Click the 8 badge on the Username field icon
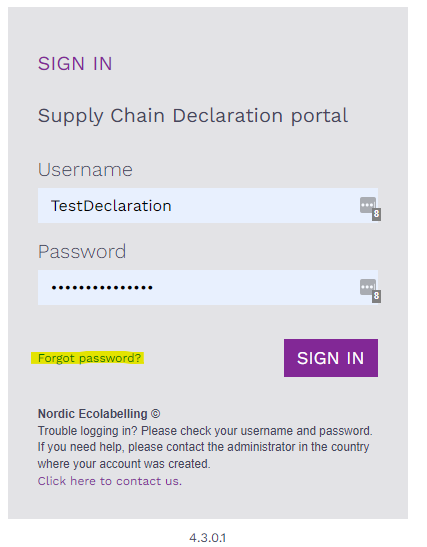427x547 pixels. (376, 214)
